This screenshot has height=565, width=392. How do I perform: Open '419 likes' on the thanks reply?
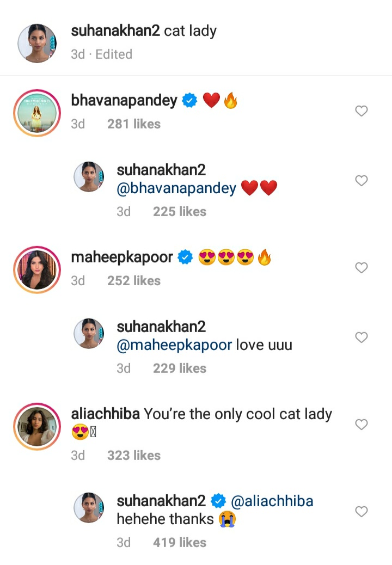[x=180, y=542]
